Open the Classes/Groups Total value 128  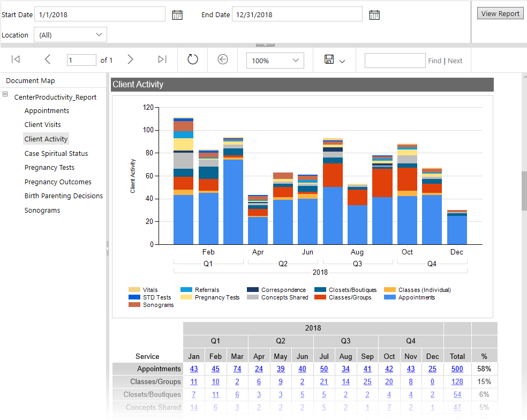(x=457, y=381)
